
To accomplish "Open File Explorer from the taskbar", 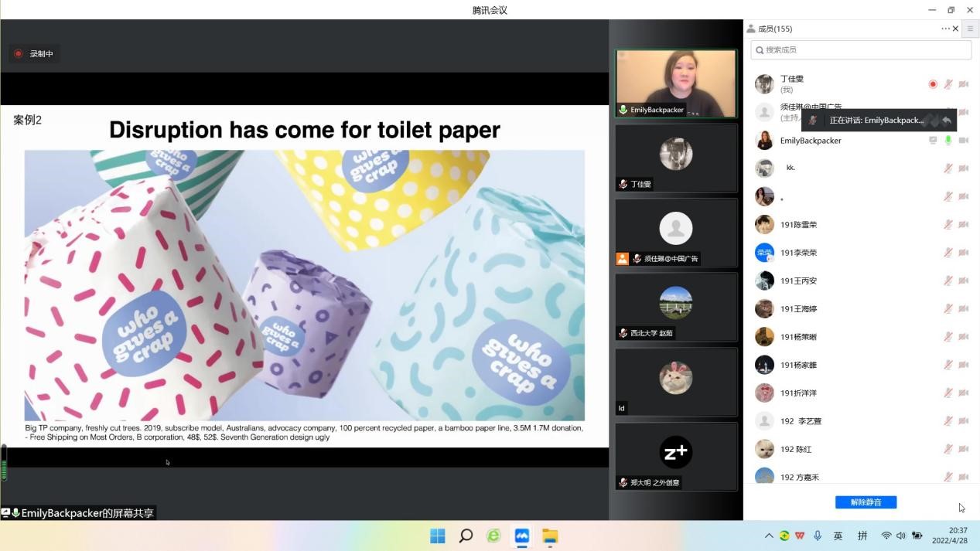I will 550,536.
